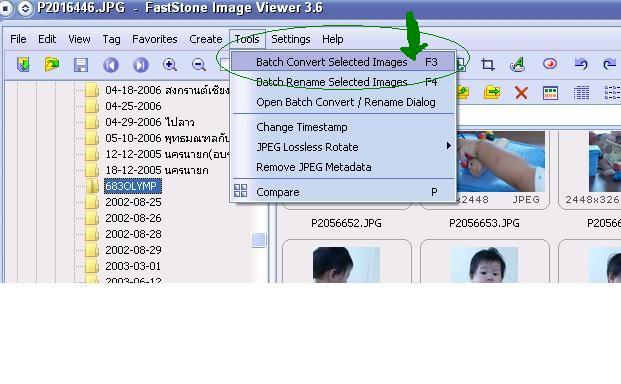Go to next image arrow icon

pyautogui.click(x=141, y=65)
